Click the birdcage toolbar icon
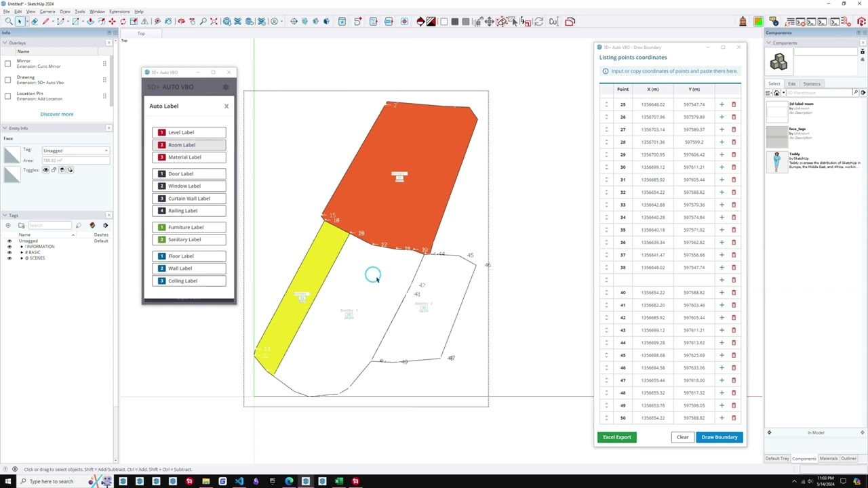Image resolution: width=868 pixels, height=488 pixels. click(743, 22)
